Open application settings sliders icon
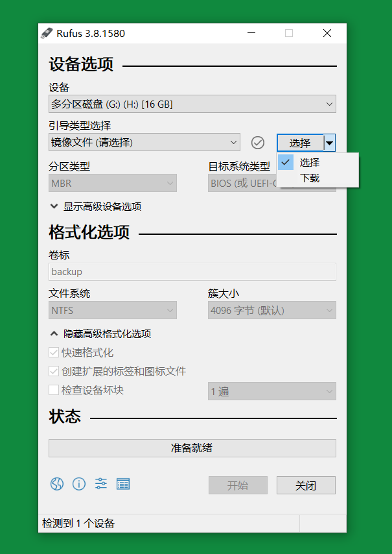 pyautogui.click(x=101, y=484)
